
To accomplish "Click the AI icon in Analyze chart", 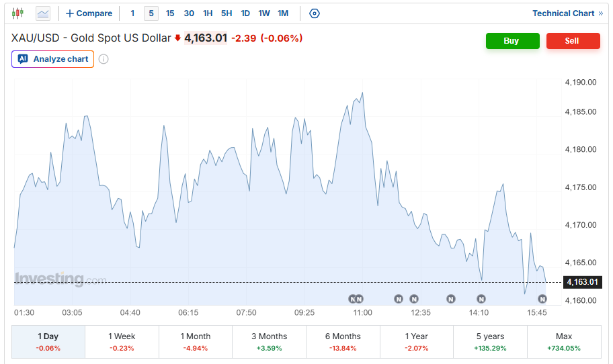I will point(23,59).
